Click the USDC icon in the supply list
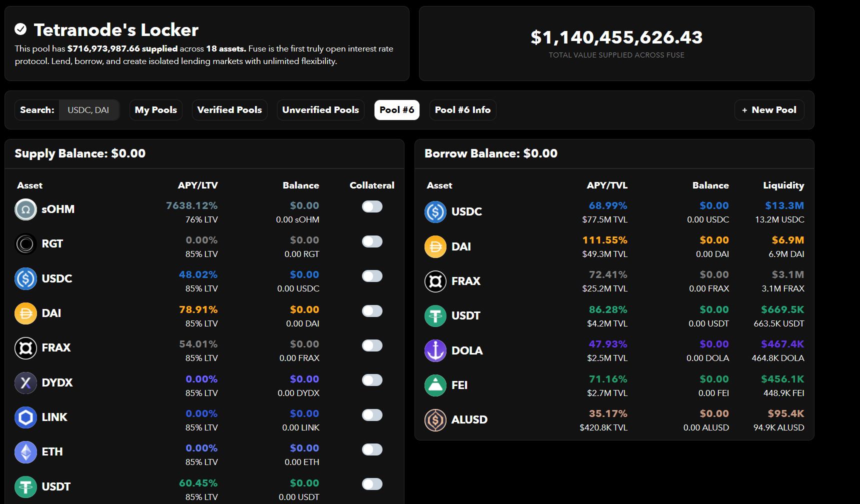 [25, 278]
